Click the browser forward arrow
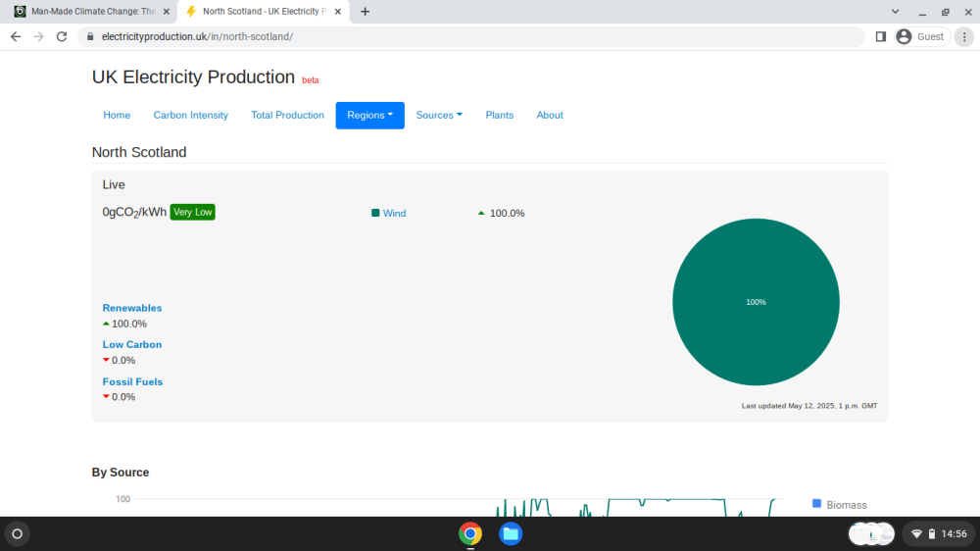The image size is (980, 551). click(39, 37)
